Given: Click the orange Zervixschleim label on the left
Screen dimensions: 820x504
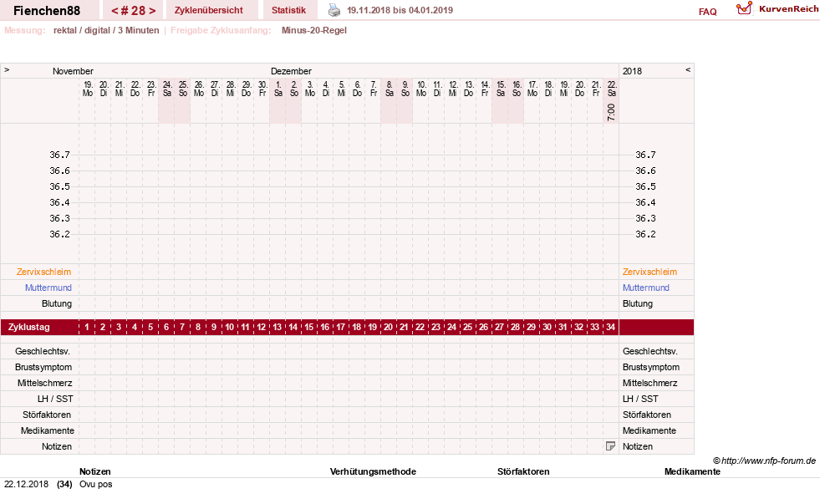Looking at the screenshot, I should pos(43,272).
